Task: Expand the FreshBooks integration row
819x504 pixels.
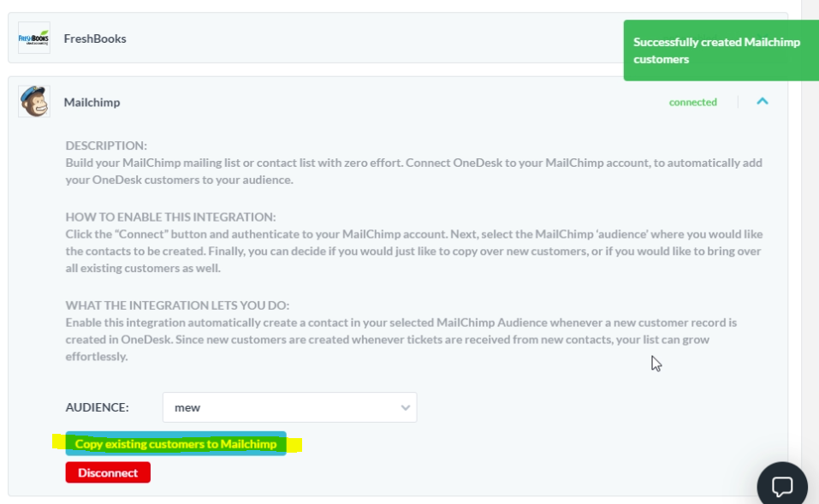Action: [397, 38]
